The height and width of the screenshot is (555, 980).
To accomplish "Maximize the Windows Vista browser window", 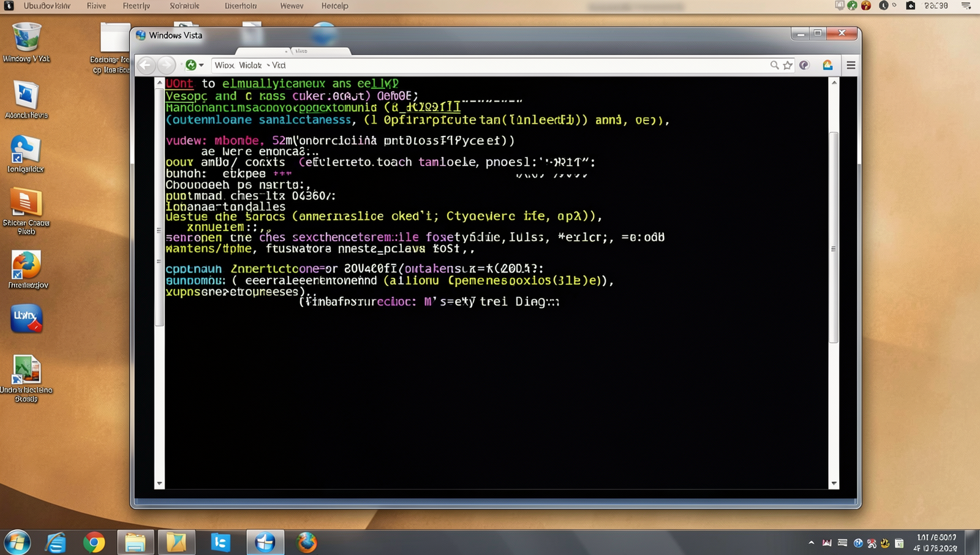I will point(818,34).
